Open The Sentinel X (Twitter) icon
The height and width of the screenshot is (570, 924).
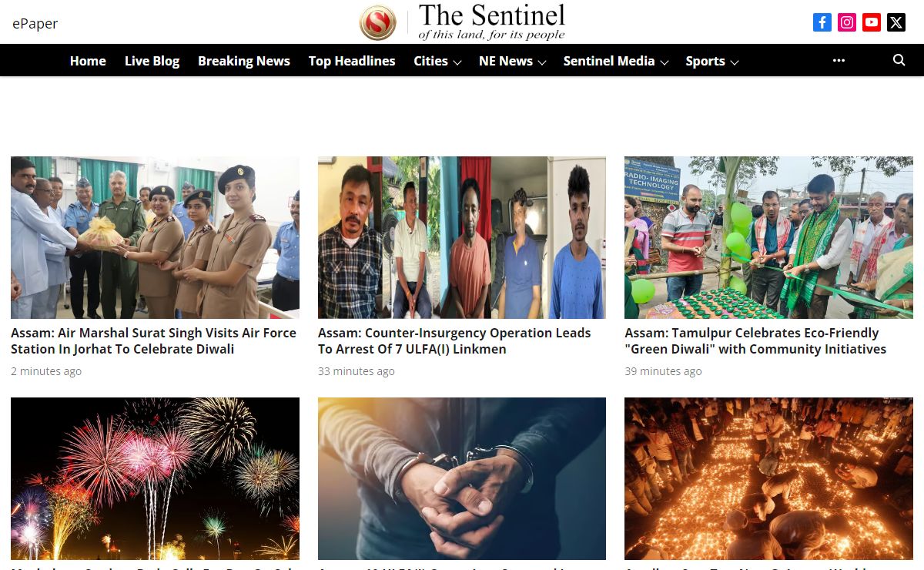point(896,22)
